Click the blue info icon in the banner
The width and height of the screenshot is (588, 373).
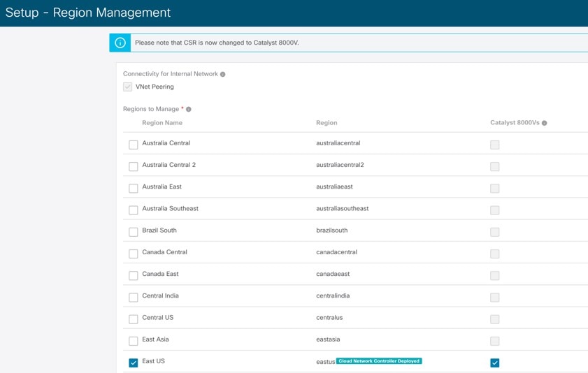tap(120, 43)
